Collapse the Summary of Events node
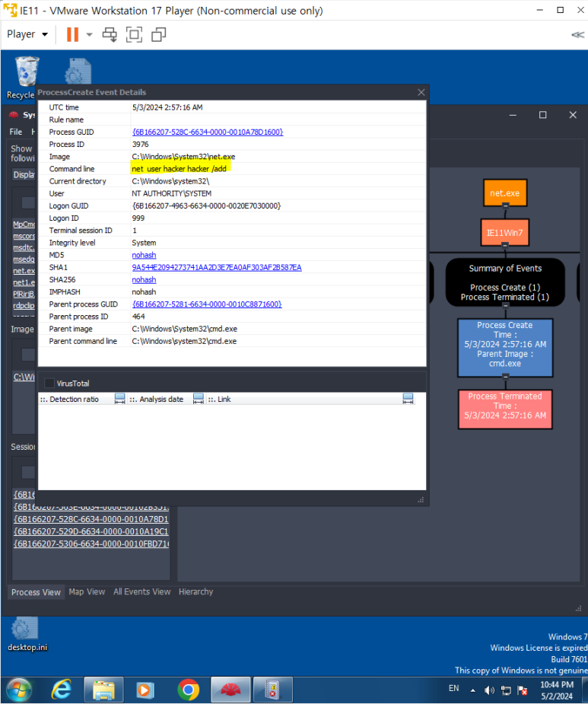This screenshot has width=588, height=704. (505, 306)
